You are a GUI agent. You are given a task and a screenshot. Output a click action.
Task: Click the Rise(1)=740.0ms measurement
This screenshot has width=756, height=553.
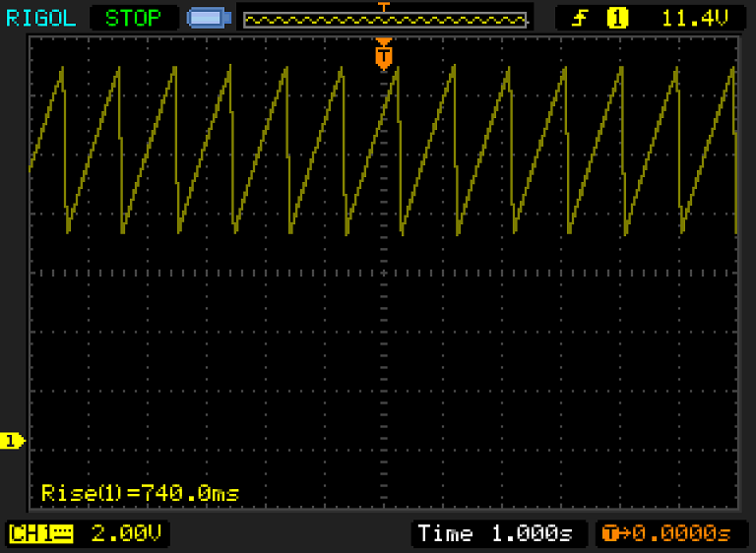141,493
